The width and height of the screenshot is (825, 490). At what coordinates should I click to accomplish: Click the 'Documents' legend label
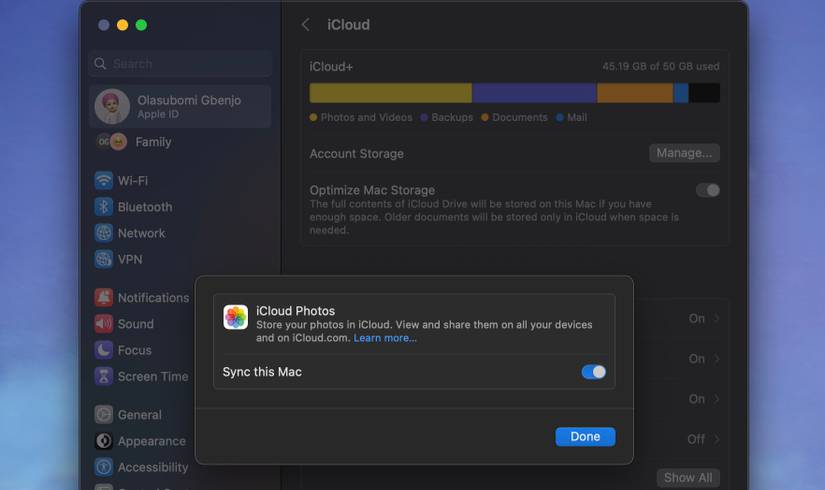(520, 117)
